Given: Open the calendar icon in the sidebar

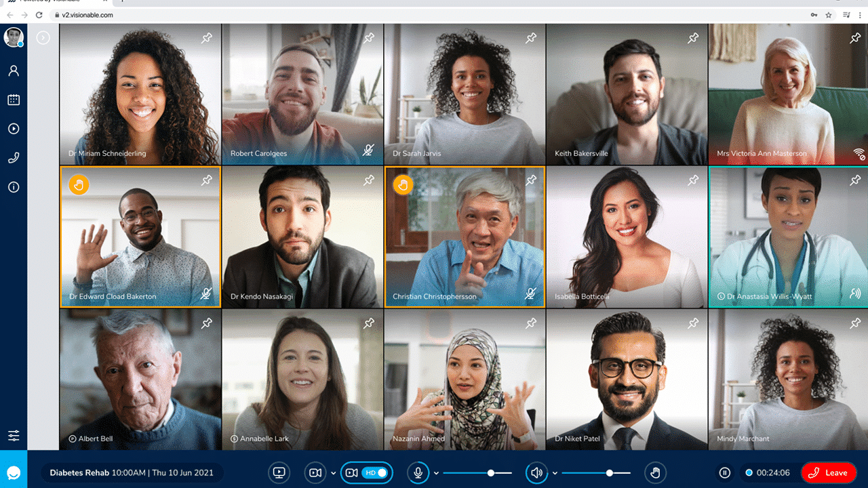Looking at the screenshot, I should click(x=14, y=99).
